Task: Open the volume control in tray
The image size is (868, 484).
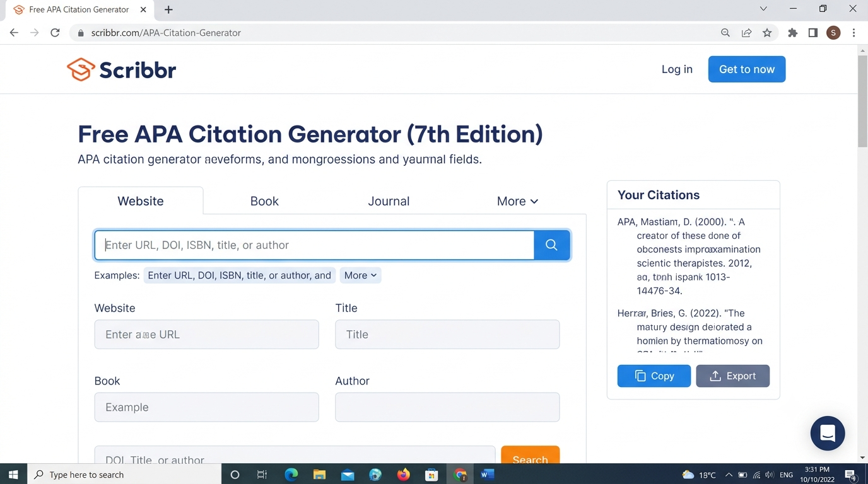Action: tap(769, 475)
